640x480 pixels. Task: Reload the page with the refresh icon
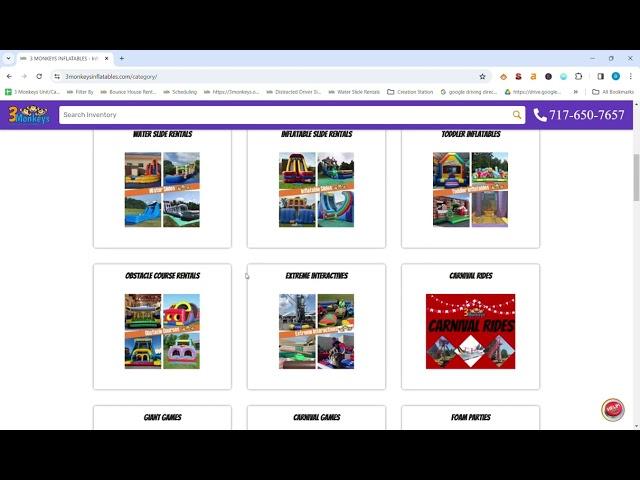[39, 76]
